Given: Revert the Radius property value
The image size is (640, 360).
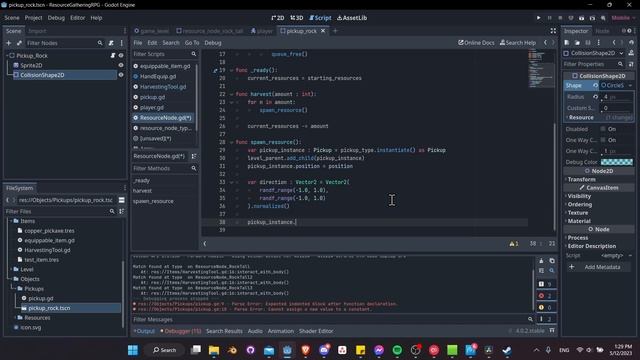Looking at the screenshot, I should [x=596, y=97].
